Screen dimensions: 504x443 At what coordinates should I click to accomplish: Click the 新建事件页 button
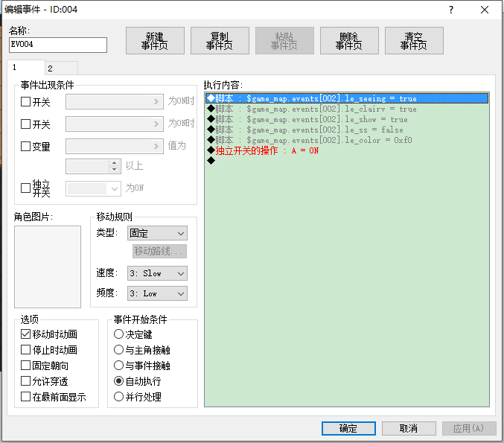(155, 40)
